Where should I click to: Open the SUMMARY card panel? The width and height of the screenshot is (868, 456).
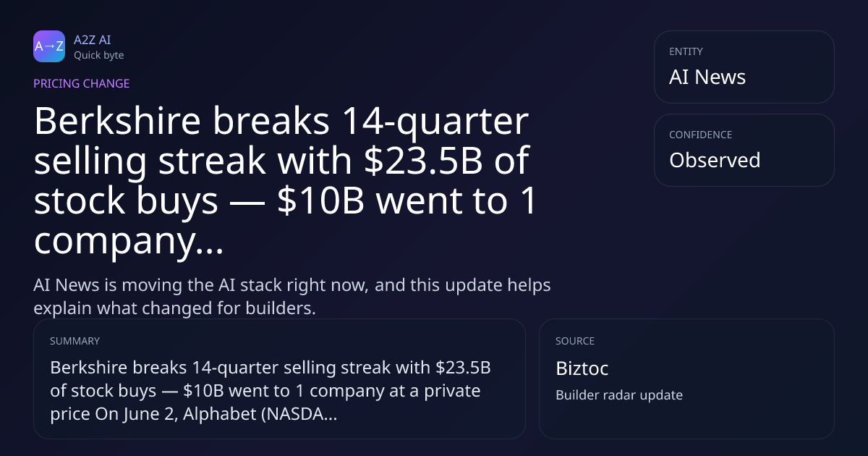[x=279, y=379]
